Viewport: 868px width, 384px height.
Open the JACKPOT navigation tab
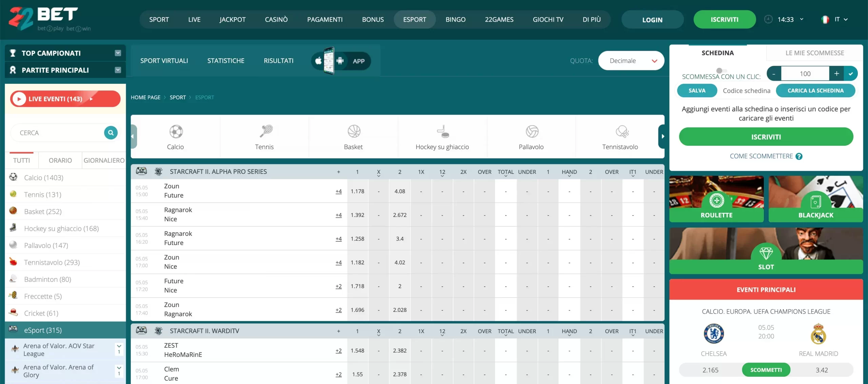(232, 19)
